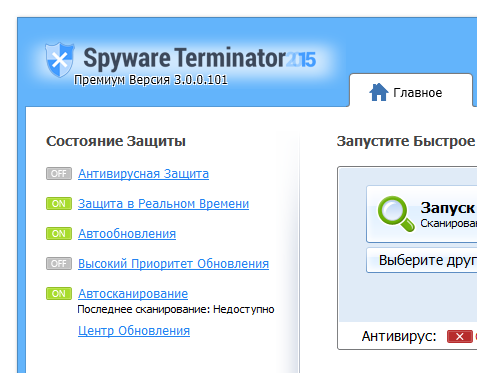Open Высокий Приоритет Обновления link
477x373 pixels.
173,264
